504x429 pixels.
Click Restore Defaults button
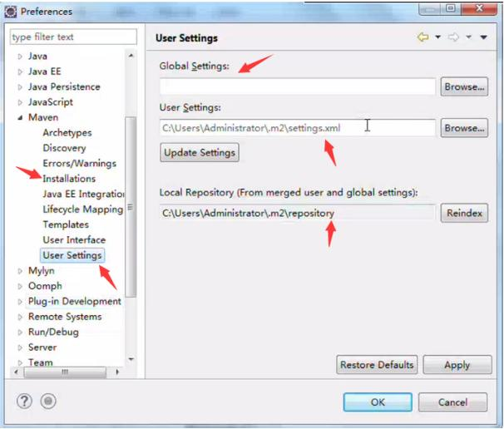[377, 365]
